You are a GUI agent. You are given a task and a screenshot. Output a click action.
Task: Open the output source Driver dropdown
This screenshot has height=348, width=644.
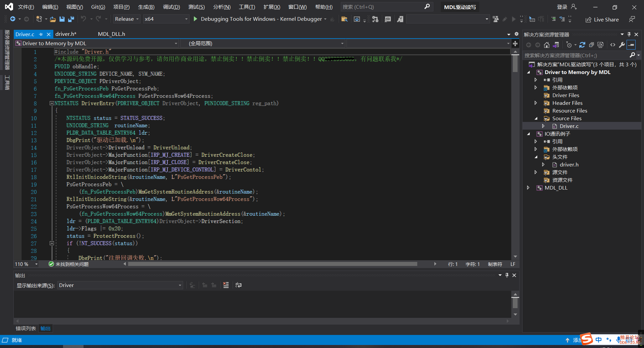(120, 285)
